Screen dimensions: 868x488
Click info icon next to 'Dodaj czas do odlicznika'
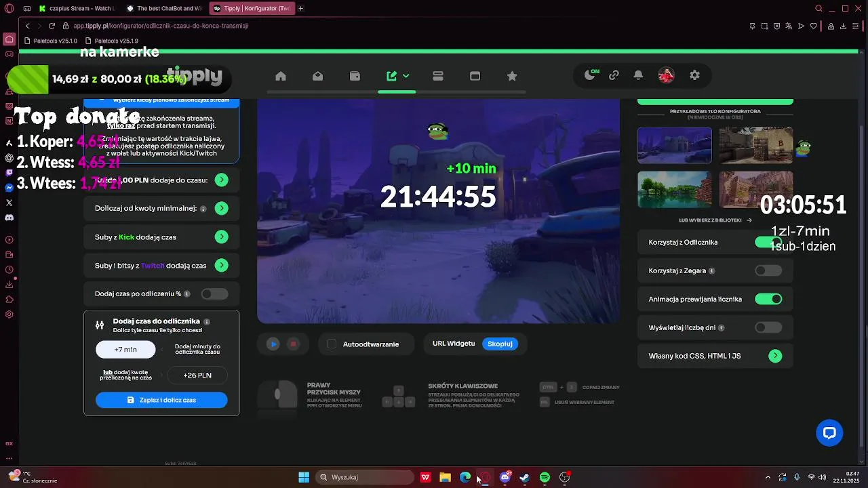207,322
